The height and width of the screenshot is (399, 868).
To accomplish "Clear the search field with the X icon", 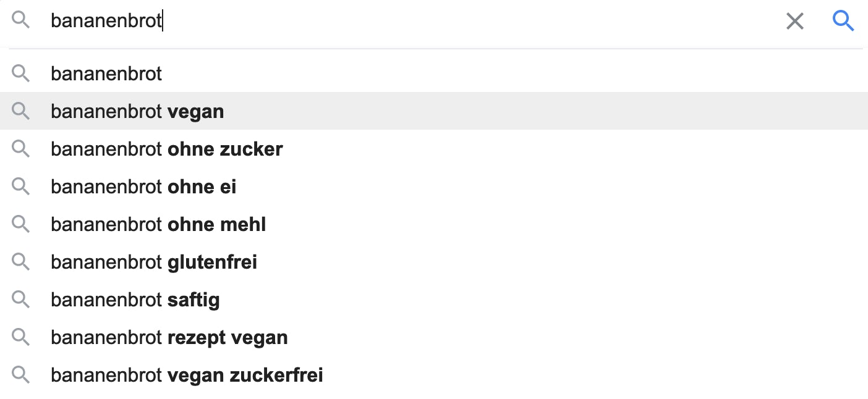I will (x=795, y=22).
